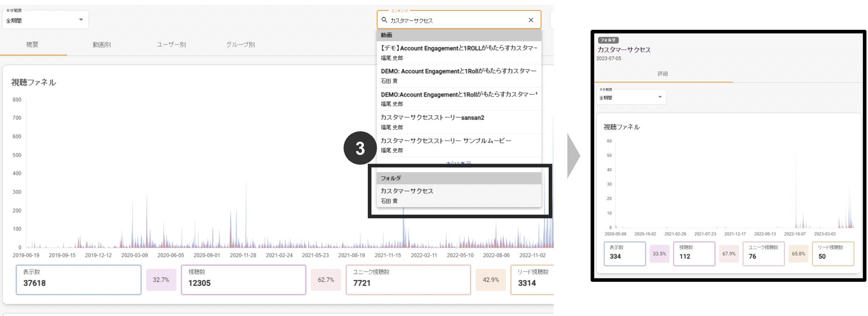Click the フォルダ tag above folder title
868x316 pixels.
pyautogui.click(x=608, y=40)
